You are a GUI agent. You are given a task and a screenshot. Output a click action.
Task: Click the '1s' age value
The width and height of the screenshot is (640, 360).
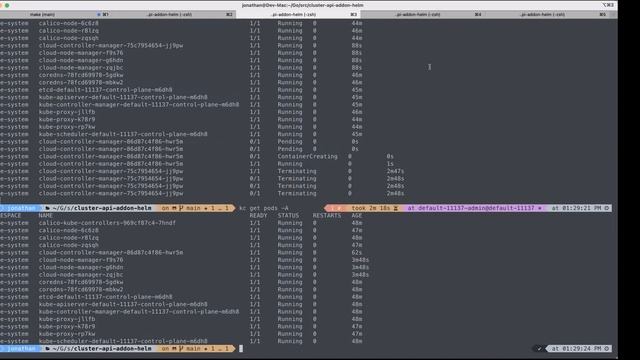pos(390,164)
